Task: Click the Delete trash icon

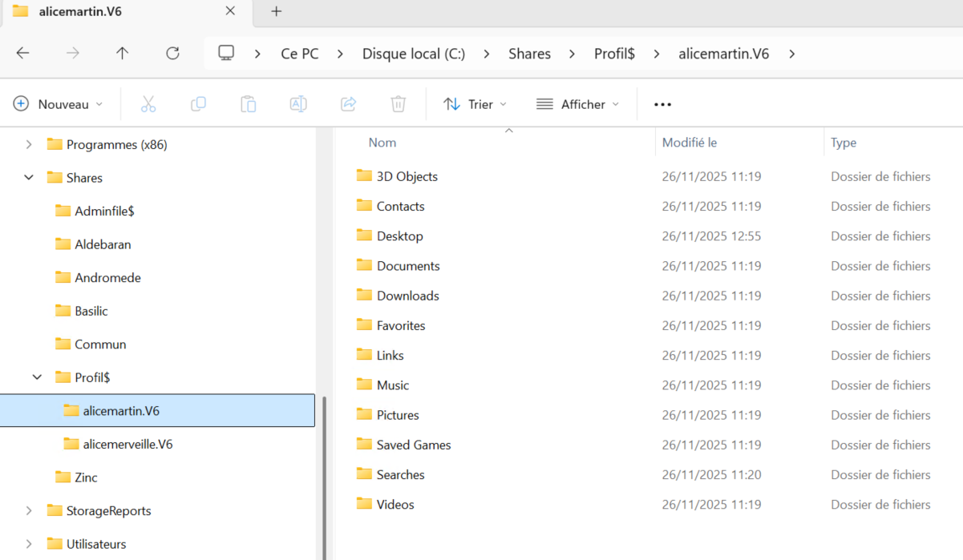Action: coord(399,104)
